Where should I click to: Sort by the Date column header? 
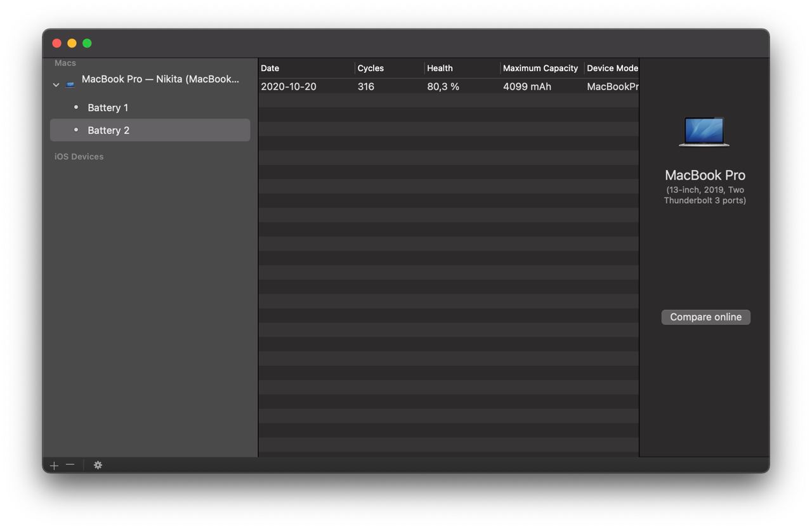[x=306, y=68]
